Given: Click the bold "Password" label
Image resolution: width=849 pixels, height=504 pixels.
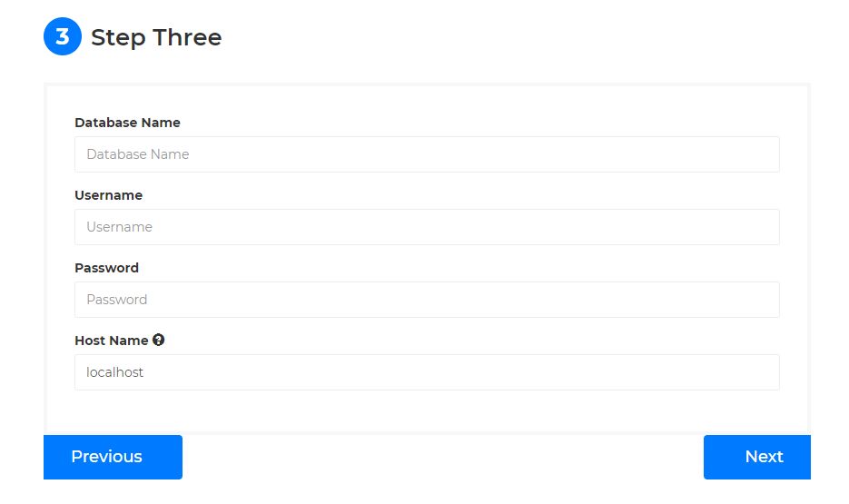Looking at the screenshot, I should 106,268.
